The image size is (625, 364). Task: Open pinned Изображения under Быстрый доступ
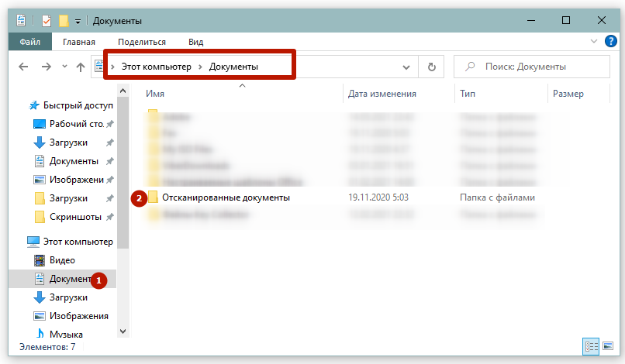[77, 180]
